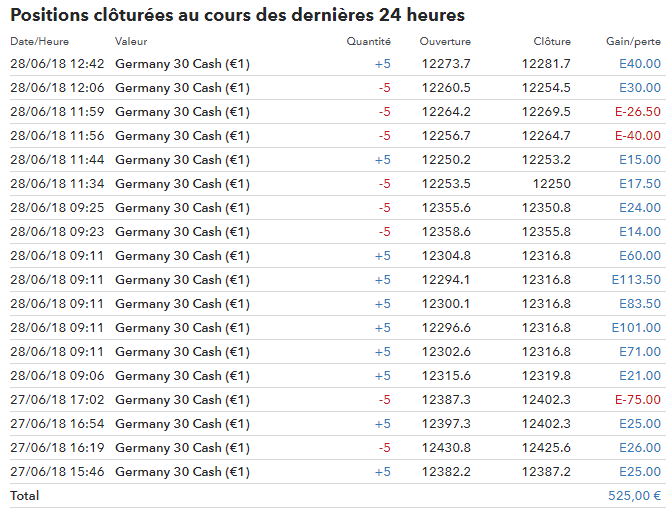
Task: Select the gain value E83.50
Action: [640, 303]
